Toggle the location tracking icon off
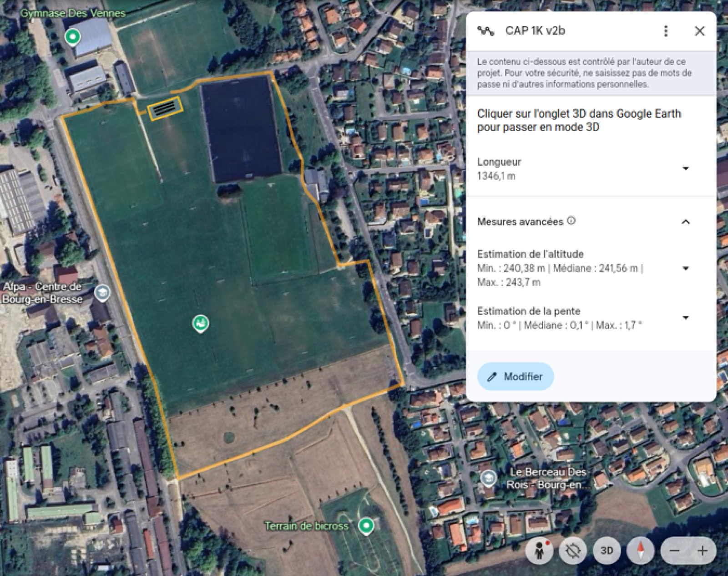Image resolution: width=728 pixels, height=576 pixels. [573, 551]
